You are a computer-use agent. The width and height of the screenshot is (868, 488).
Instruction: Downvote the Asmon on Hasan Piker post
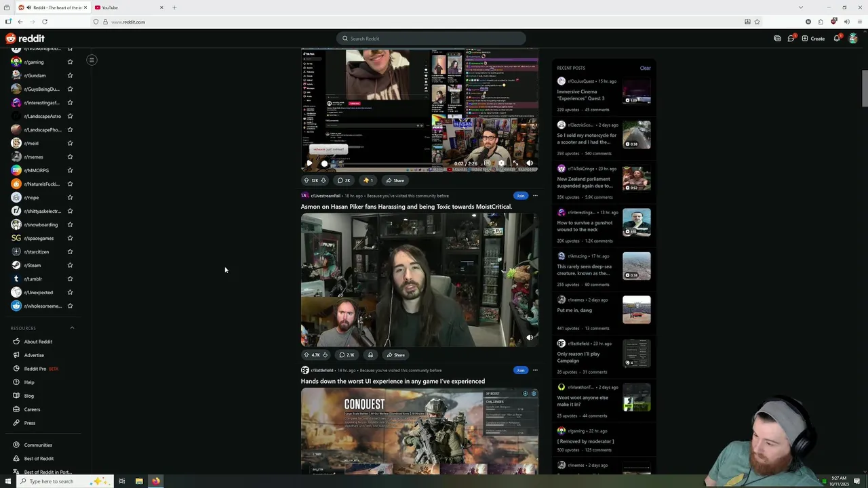pos(325,354)
